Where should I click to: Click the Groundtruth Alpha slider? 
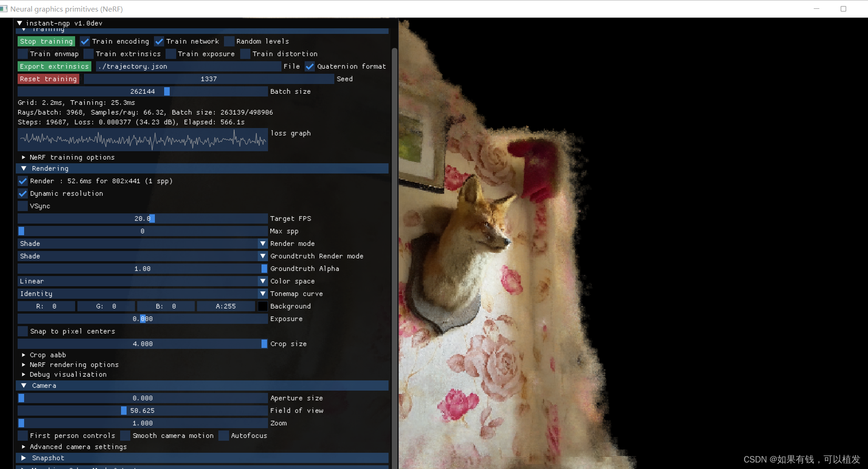click(x=143, y=269)
